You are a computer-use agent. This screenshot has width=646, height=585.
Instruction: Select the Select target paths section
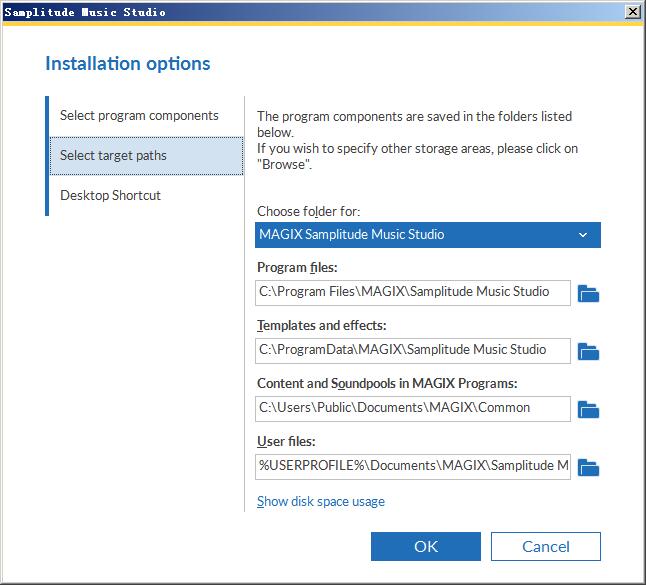[x=146, y=156]
